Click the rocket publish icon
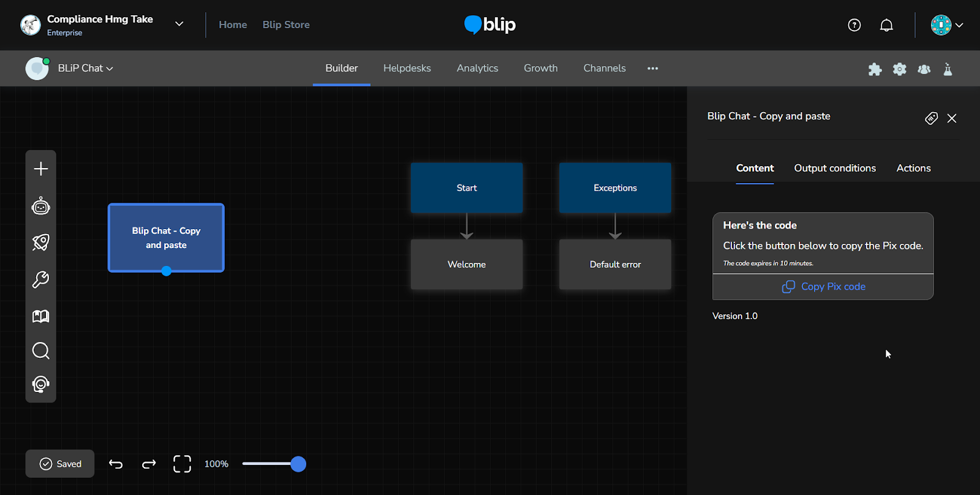 pyautogui.click(x=41, y=243)
